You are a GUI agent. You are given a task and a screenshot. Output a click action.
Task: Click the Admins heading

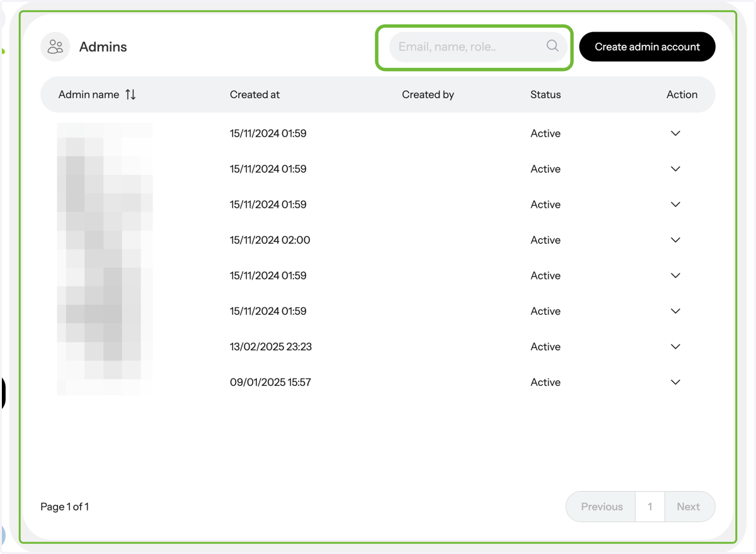(103, 47)
